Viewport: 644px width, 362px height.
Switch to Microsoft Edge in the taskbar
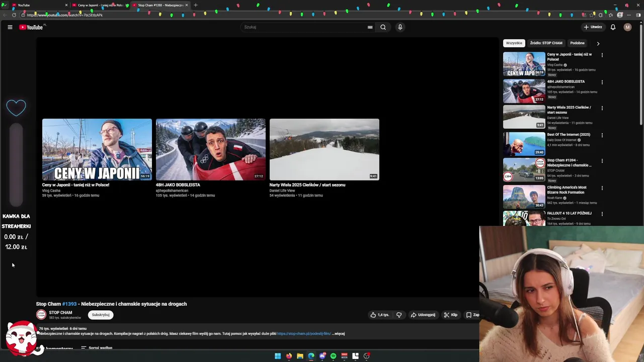[x=311, y=356]
